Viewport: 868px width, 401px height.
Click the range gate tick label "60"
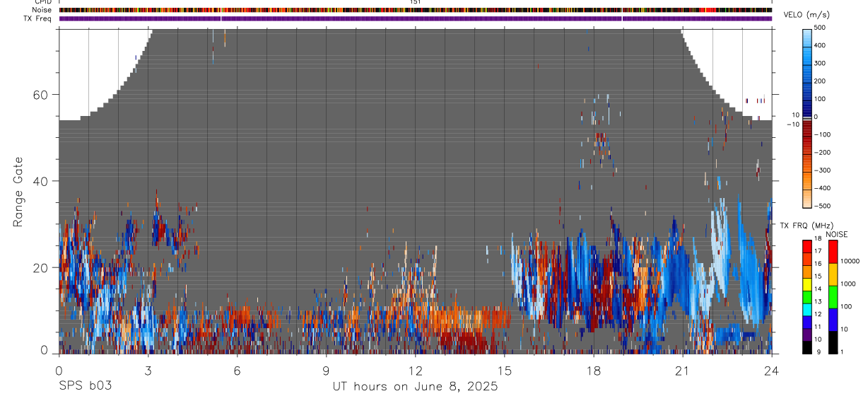(40, 95)
